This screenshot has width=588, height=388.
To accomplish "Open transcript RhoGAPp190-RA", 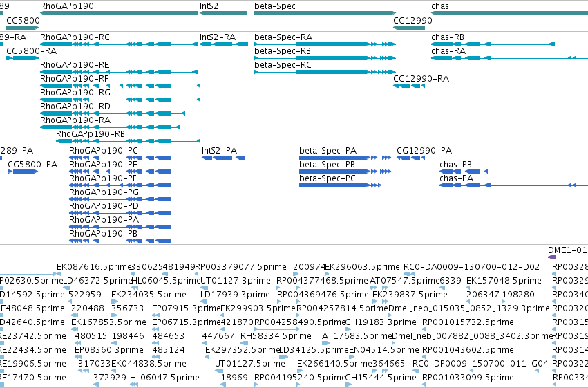I will click(109, 127).
